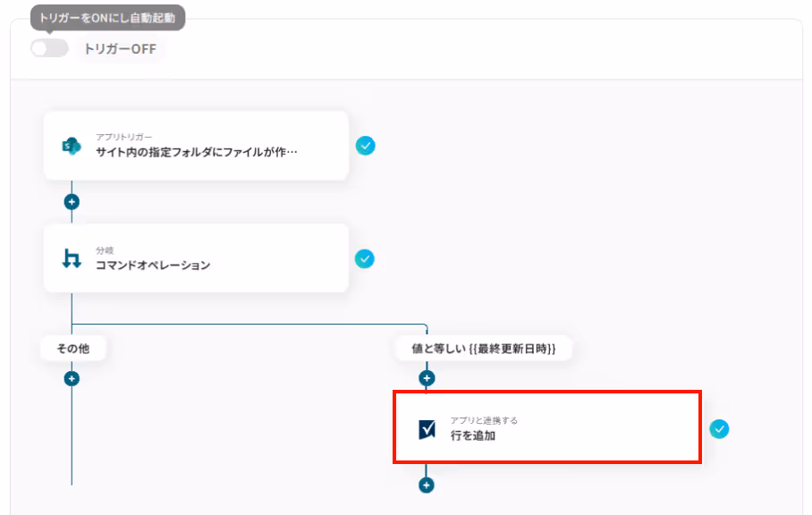Click the 分岐 caption text
812x515 pixels.
[105, 250]
